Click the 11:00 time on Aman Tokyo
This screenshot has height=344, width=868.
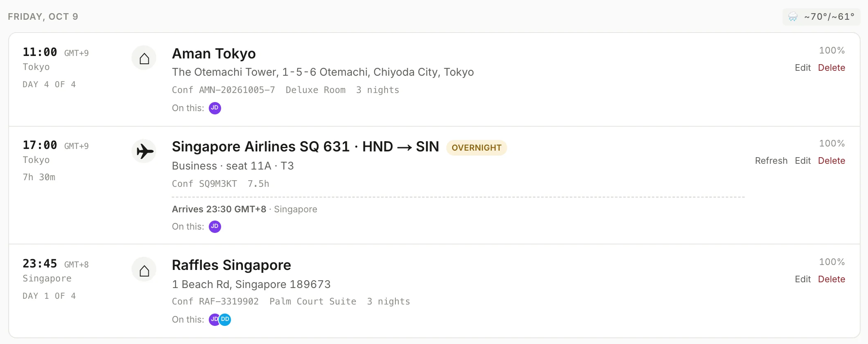(40, 52)
